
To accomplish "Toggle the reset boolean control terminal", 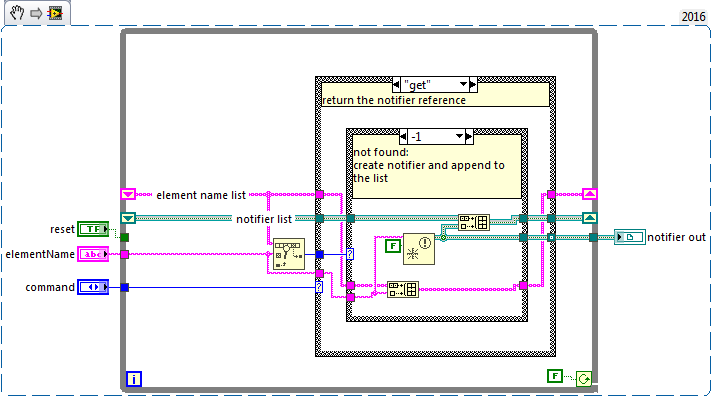I will 93,229.
